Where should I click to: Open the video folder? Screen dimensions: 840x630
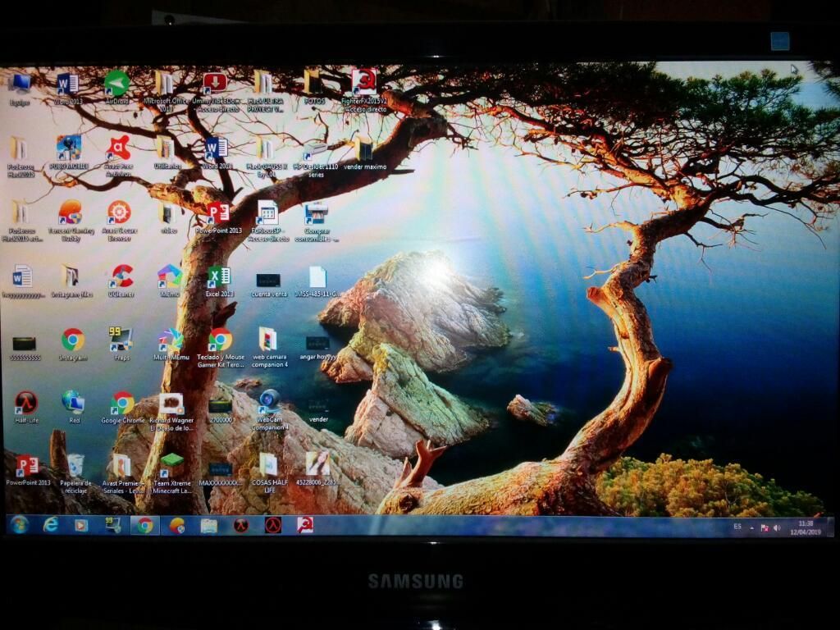(x=167, y=218)
